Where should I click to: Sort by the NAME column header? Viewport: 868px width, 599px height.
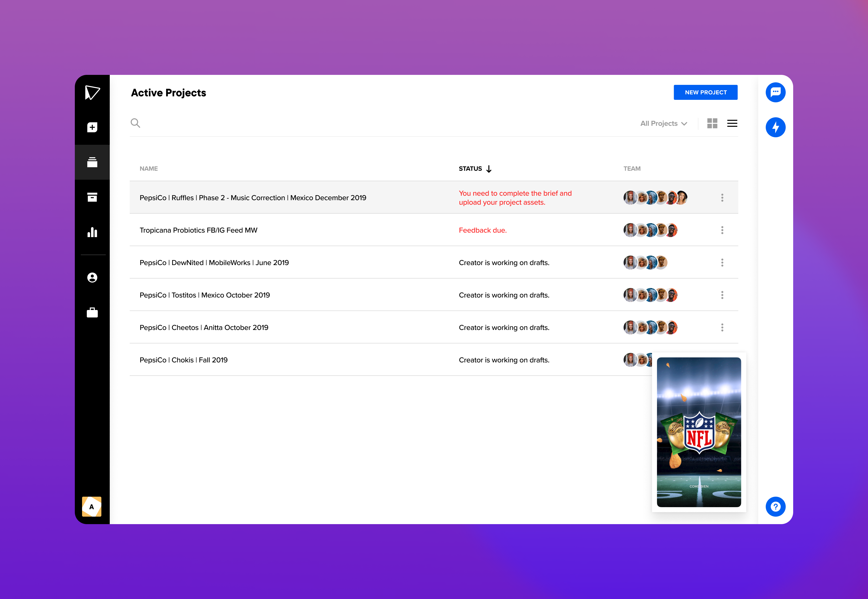[x=149, y=168]
